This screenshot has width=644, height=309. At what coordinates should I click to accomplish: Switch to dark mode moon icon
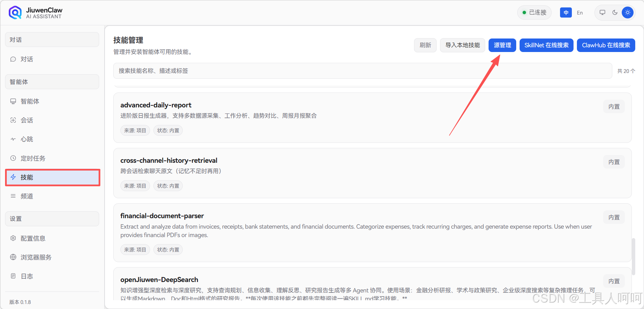click(615, 12)
